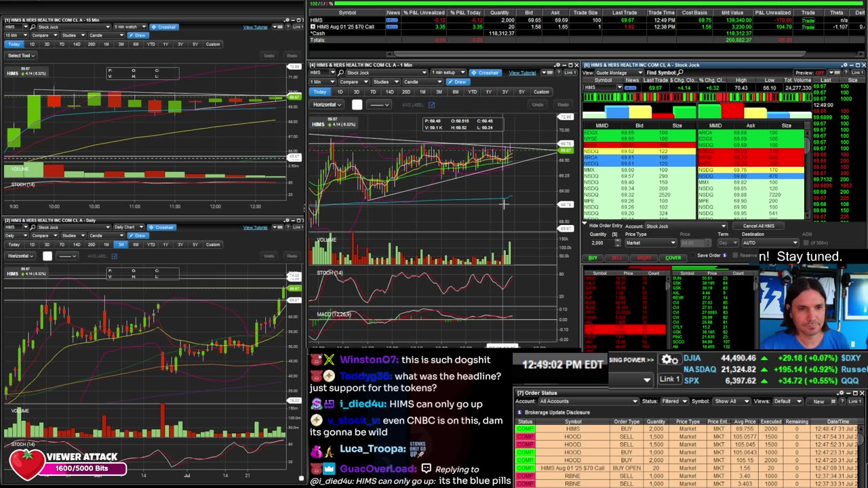
Task: Click the dollar quantity toggle icon
Action: click(614, 234)
